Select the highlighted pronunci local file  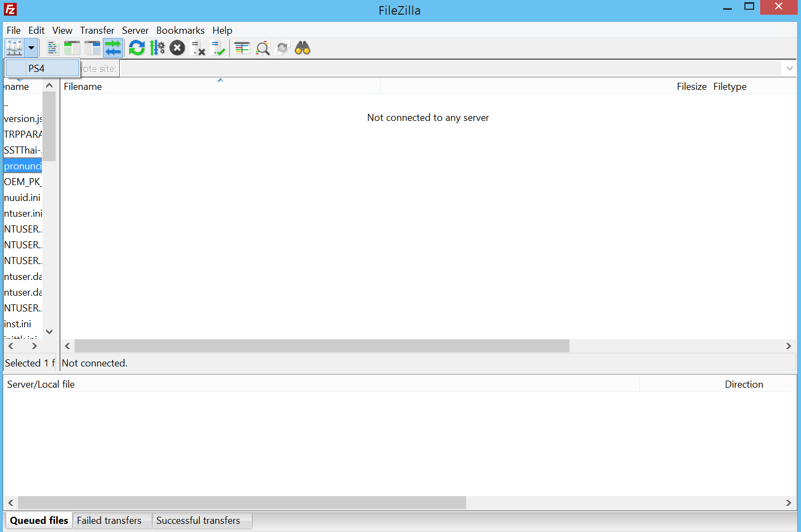point(23,166)
